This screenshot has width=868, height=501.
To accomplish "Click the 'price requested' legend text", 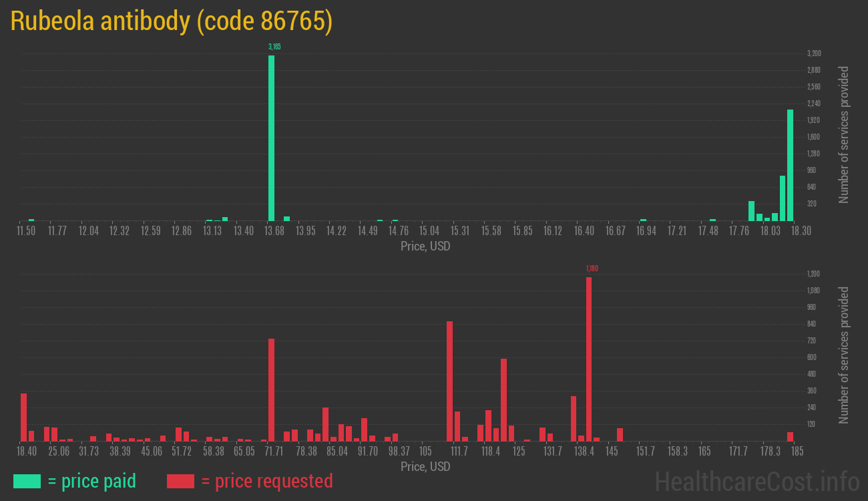I will point(266,481).
